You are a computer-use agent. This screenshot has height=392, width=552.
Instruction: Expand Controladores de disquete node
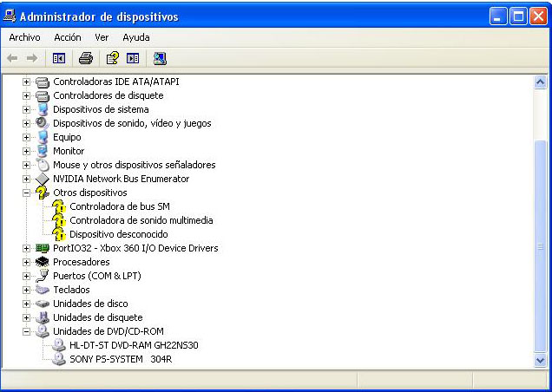click(26, 95)
